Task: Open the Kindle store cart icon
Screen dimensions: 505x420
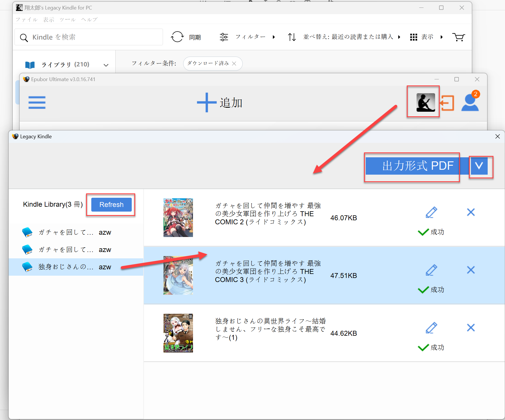Action: (458, 37)
